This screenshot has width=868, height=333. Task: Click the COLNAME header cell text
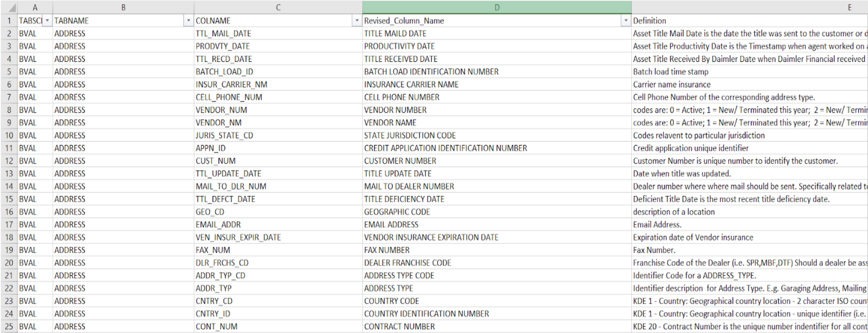pyautogui.click(x=213, y=21)
